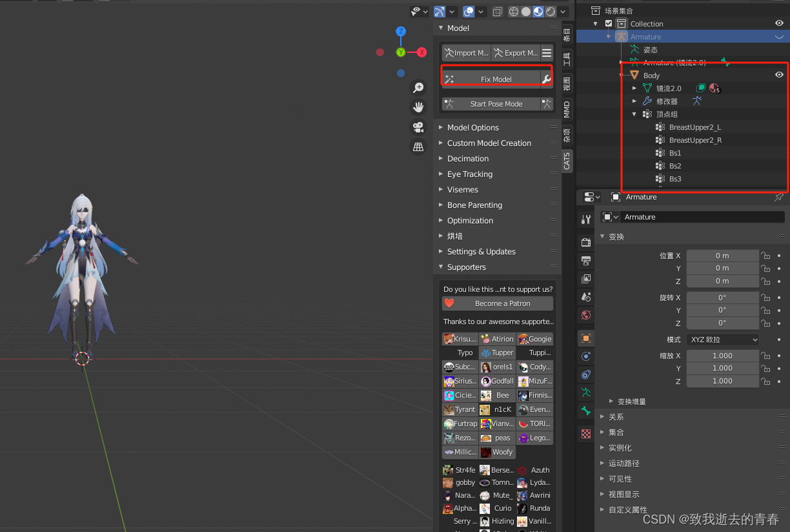This screenshot has height=532, width=790.
Task: Hide Collection with eye icon
Action: (x=779, y=23)
